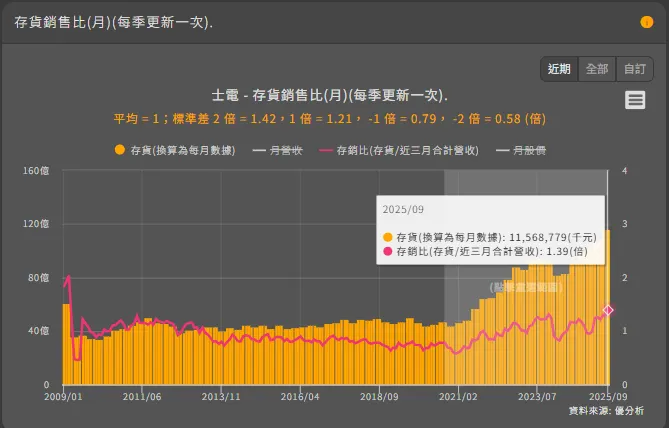Click the 2011/06 x-axis label
This screenshot has height=428, width=669.
pos(142,396)
